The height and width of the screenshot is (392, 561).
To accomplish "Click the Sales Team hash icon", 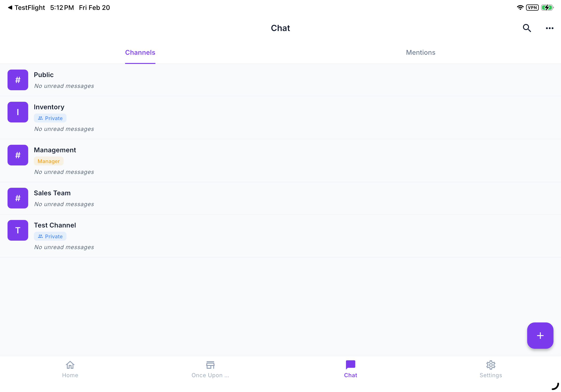I will point(18,198).
